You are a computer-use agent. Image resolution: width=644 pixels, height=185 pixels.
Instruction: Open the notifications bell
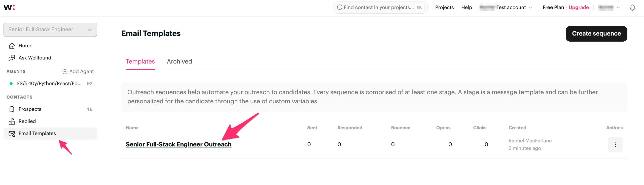(632, 8)
